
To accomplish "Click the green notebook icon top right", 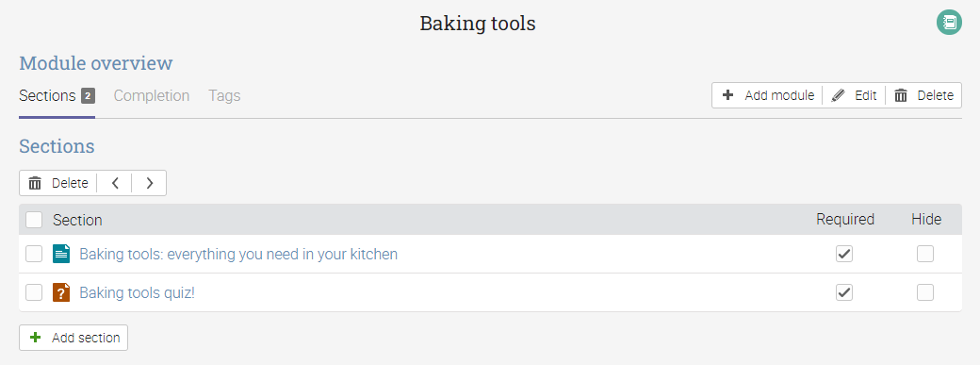I will click(x=949, y=23).
